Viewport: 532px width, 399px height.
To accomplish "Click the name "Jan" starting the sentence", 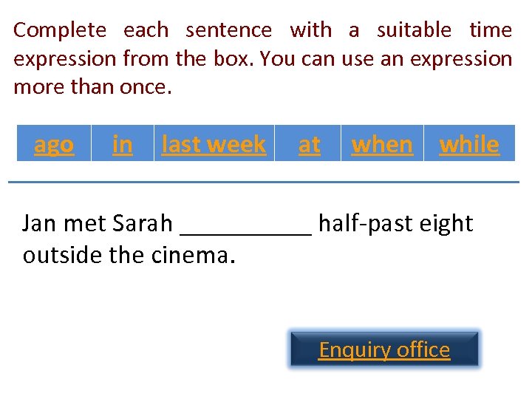I will (38, 223).
